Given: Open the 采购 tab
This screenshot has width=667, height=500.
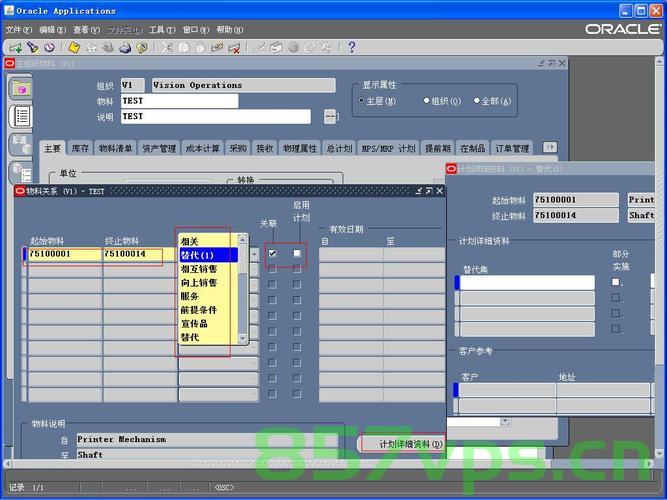Looking at the screenshot, I should [238, 148].
